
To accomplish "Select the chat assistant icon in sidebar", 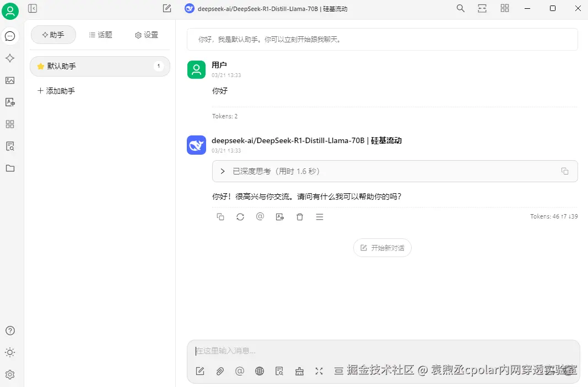I will coord(10,36).
